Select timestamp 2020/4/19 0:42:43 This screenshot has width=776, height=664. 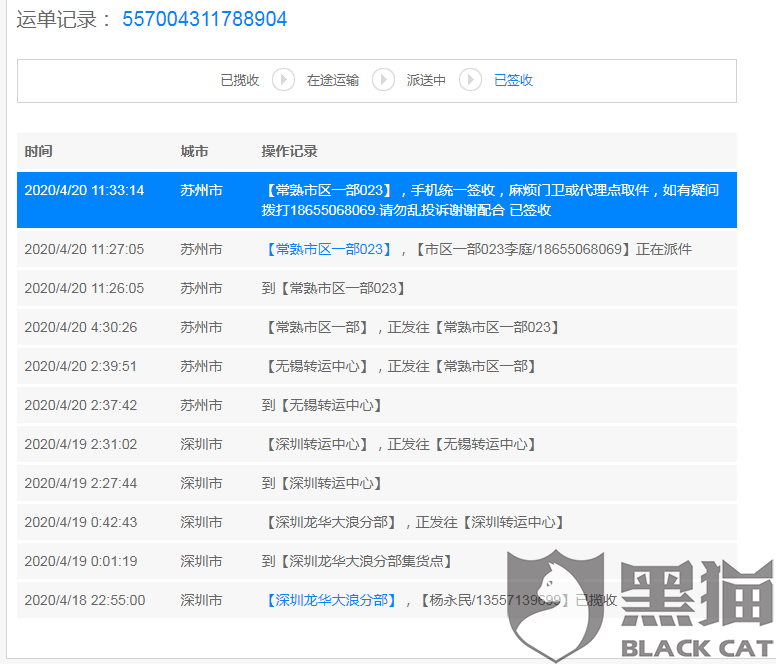(x=81, y=522)
